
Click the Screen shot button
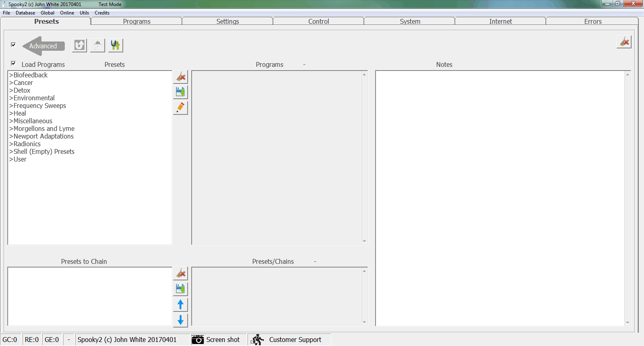click(x=216, y=340)
